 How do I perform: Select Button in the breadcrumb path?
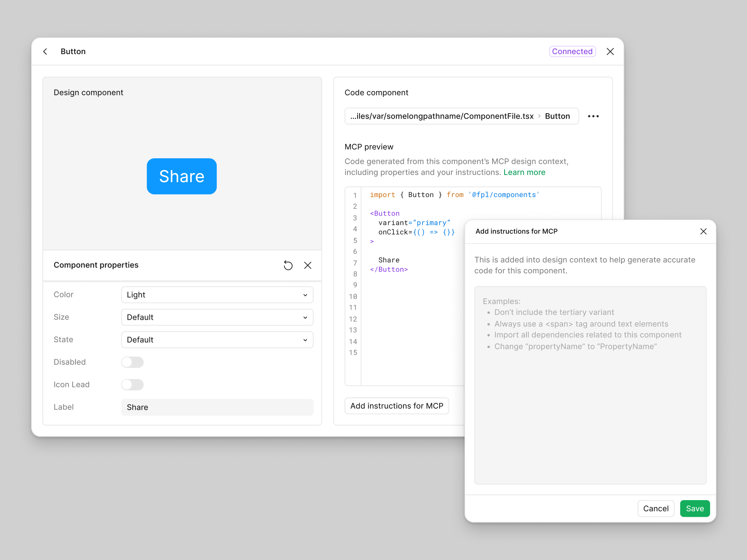pyautogui.click(x=558, y=116)
